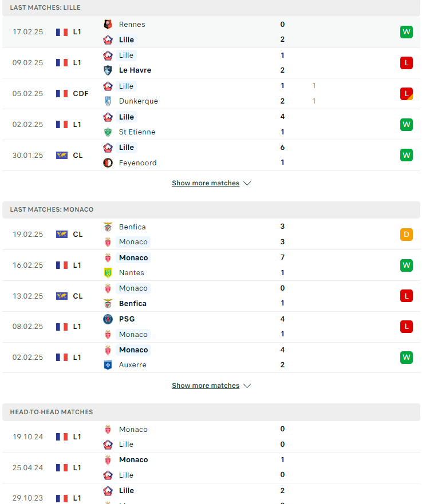The image size is (426, 504).
Task: Click the red L badge for Lille-Le Havre
Action: 407,63
